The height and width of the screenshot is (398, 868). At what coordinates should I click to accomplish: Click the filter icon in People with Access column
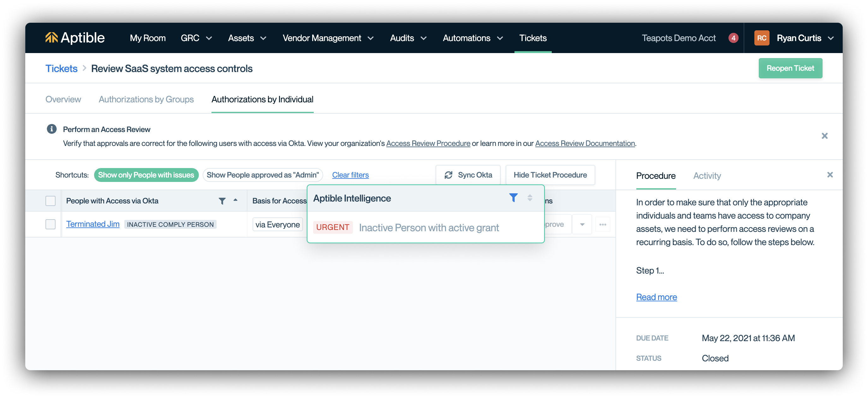pyautogui.click(x=222, y=201)
